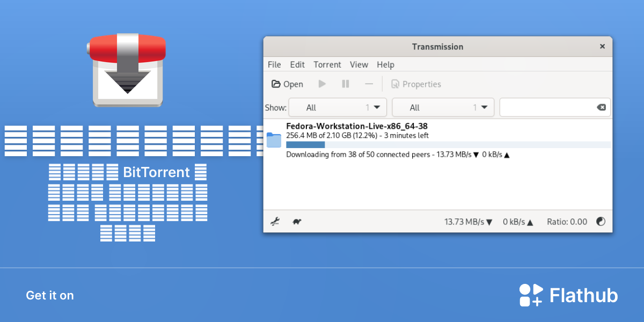This screenshot has width=644, height=322.
Task: Expand the All dropdown next to Show label
Action: [338, 107]
